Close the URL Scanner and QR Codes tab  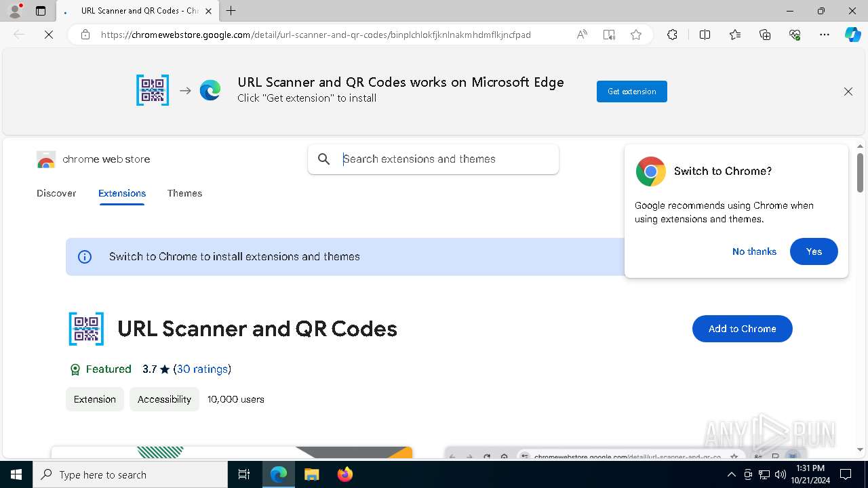pos(209,11)
